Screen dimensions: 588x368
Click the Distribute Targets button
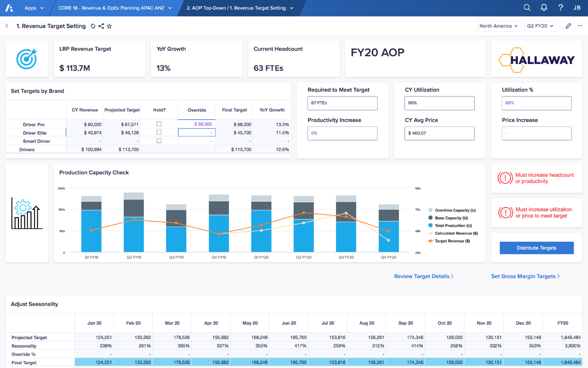point(536,248)
